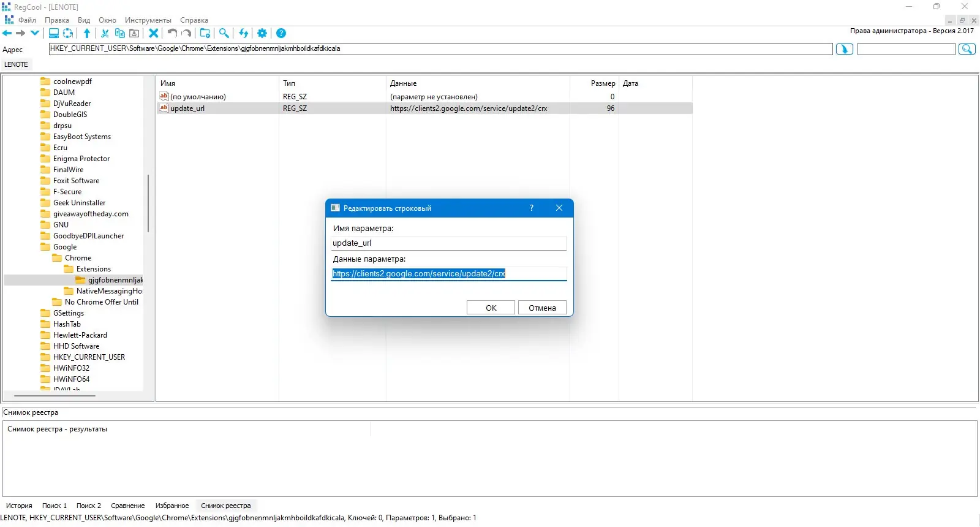980x527 pixels.
Task: Open the Инструменты menu
Action: (148, 20)
